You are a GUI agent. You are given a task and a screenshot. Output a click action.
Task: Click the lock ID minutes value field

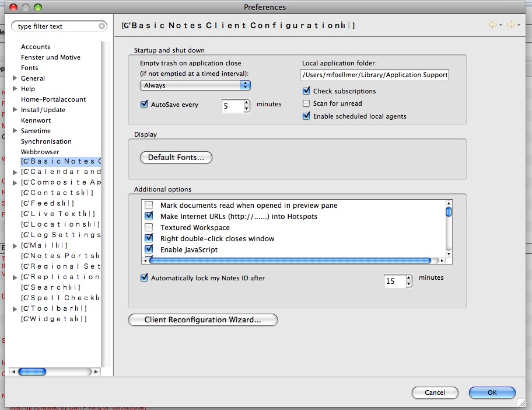pyautogui.click(x=395, y=282)
